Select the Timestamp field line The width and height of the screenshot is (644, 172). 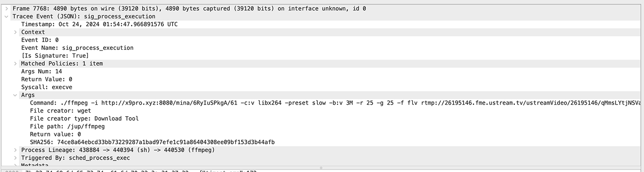(322, 24)
